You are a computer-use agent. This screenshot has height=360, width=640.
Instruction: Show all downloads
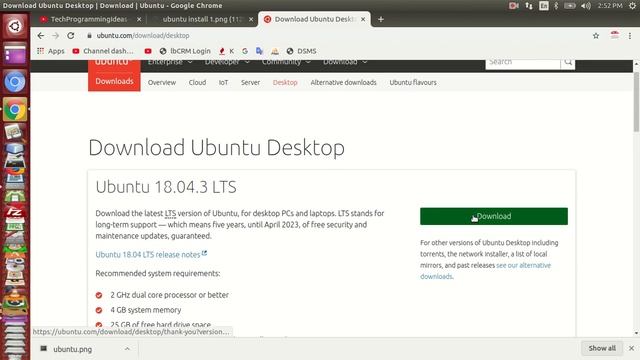602,348
